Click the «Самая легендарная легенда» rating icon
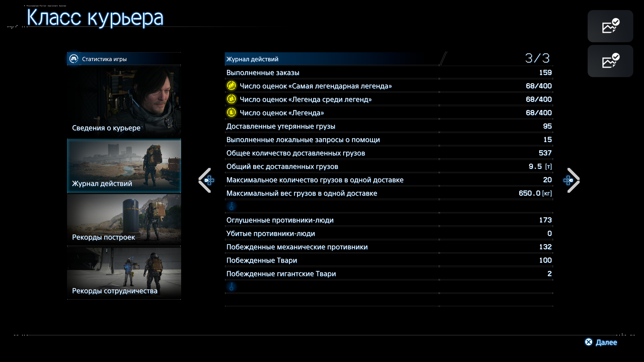This screenshot has width=644, height=362. click(231, 86)
